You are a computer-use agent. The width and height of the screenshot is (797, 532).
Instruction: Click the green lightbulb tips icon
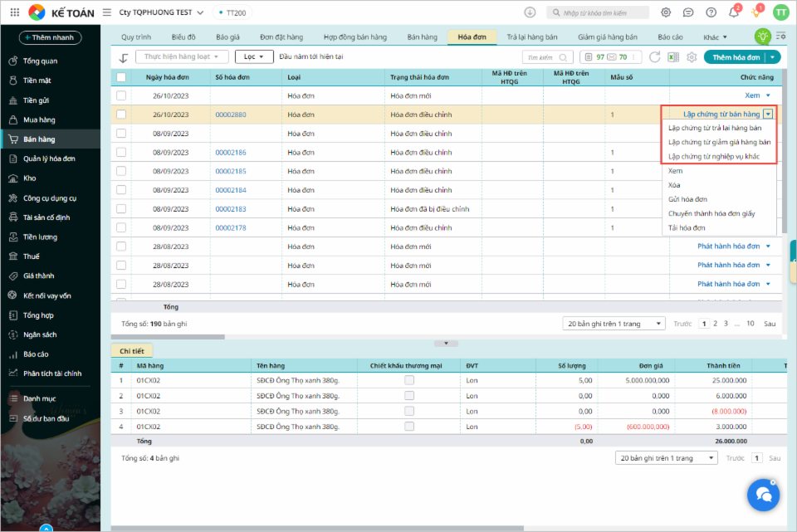pos(762,36)
